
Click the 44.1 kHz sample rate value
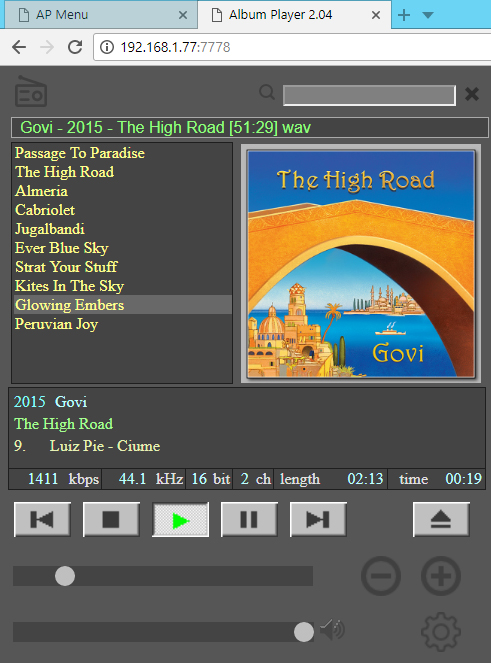point(151,479)
